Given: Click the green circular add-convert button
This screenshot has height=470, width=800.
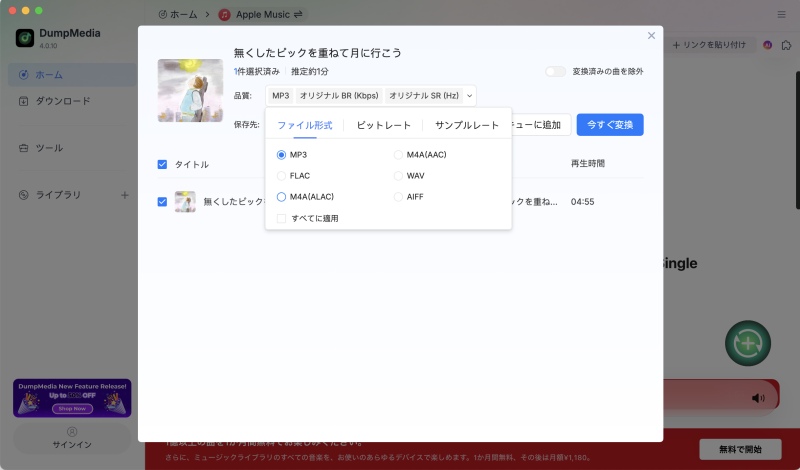Looking at the screenshot, I should tap(747, 343).
